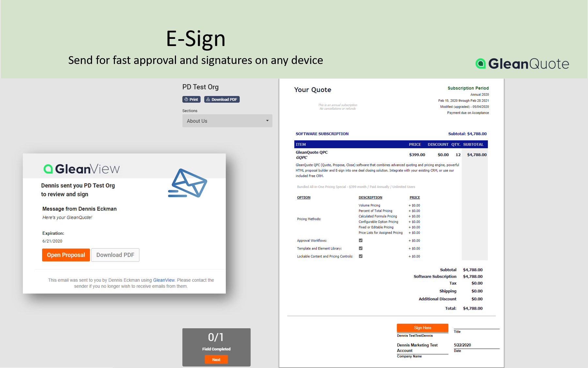Click the 0/1 Field Completed progress indicator
588x368 pixels.
[216, 336]
